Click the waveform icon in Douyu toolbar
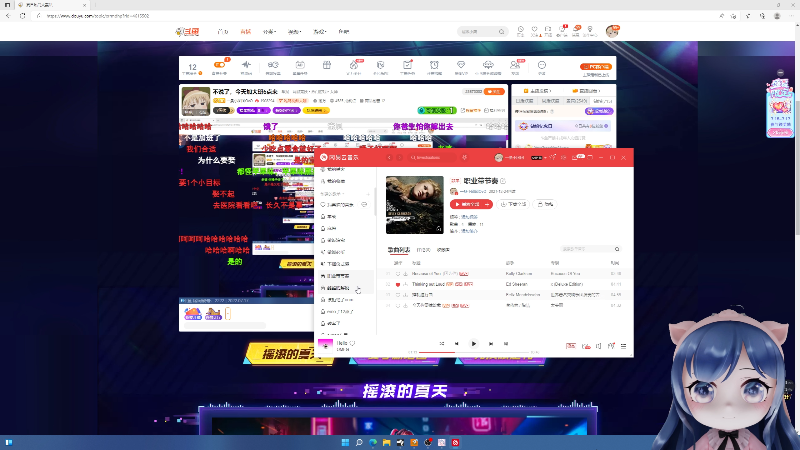The height and width of the screenshot is (450, 800). click(246, 65)
